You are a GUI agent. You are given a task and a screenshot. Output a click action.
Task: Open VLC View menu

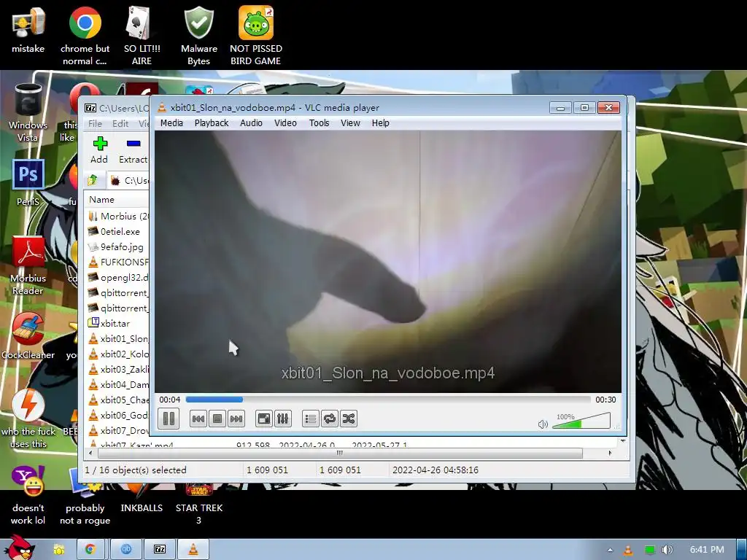pos(350,122)
